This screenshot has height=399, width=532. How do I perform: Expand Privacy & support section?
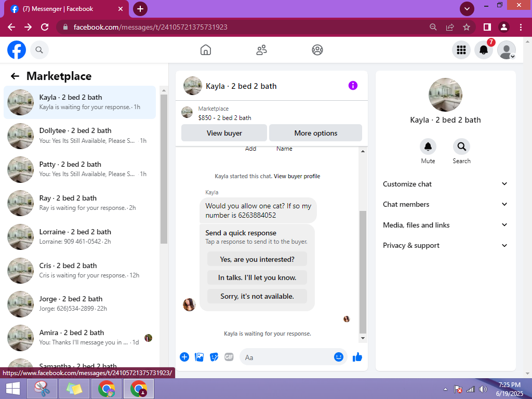[445, 245]
